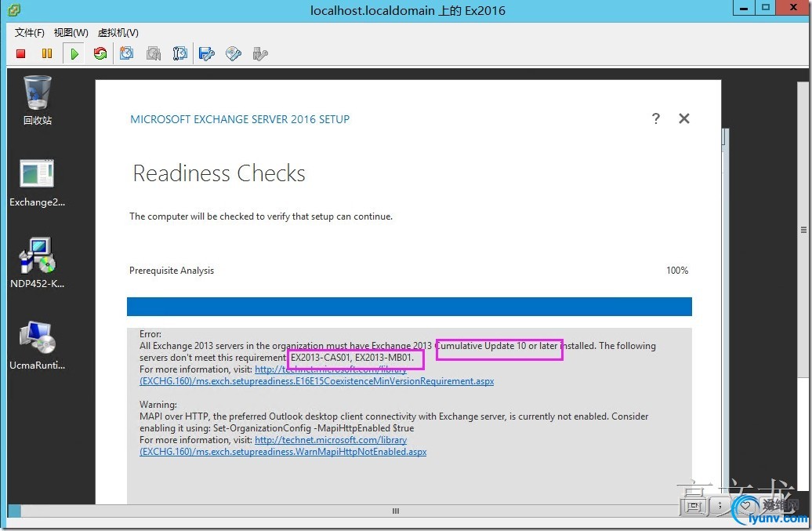
Task: Power on the VM with the green play icon
Action: click(74, 53)
